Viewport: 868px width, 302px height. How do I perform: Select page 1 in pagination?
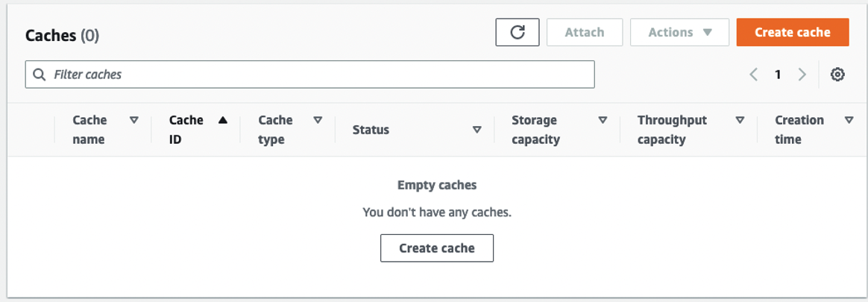778,75
